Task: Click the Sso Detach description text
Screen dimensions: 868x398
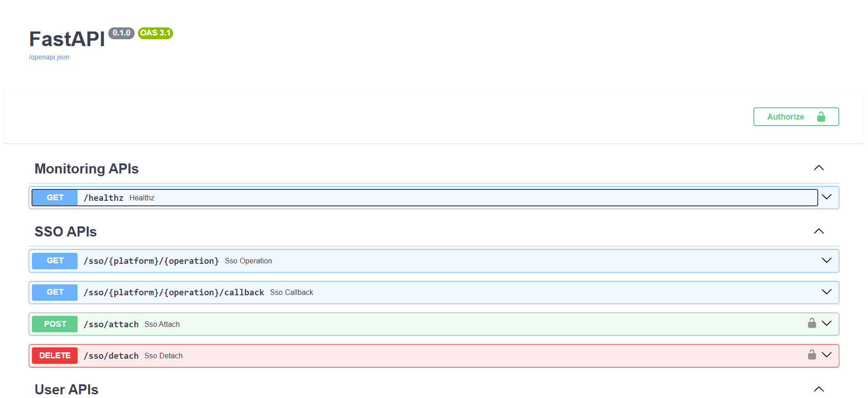Action: (x=163, y=356)
